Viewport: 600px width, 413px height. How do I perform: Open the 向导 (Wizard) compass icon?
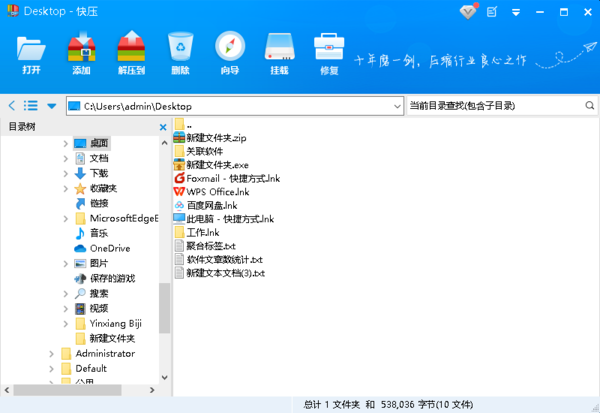pos(230,53)
